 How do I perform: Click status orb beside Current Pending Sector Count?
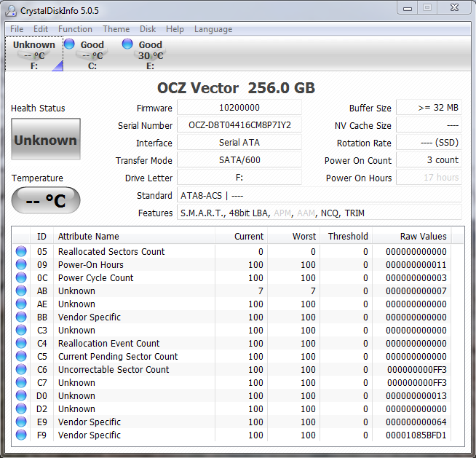21,357
